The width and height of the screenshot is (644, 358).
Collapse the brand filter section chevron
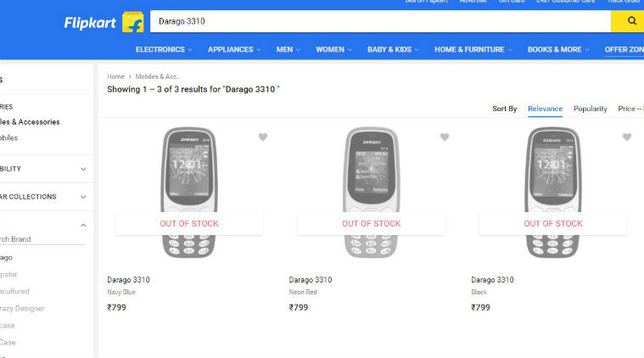click(x=83, y=225)
